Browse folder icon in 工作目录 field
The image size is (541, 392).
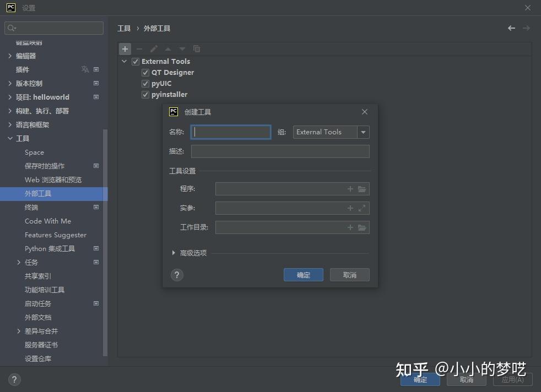pyautogui.click(x=361, y=227)
